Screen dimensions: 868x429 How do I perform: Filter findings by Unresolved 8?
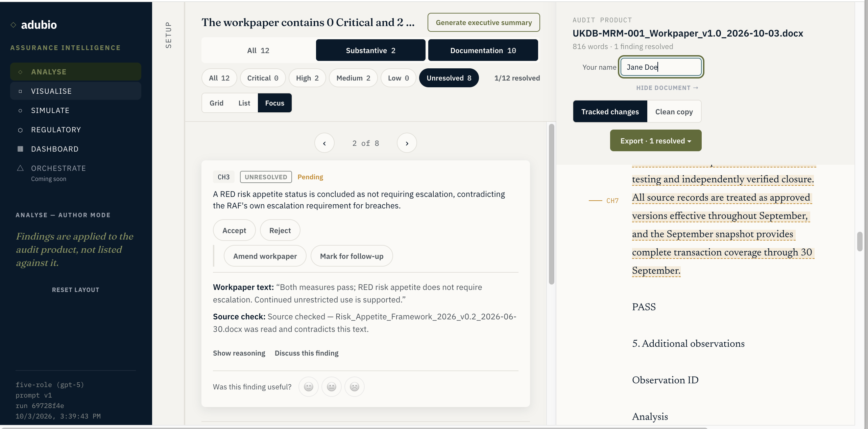(449, 78)
